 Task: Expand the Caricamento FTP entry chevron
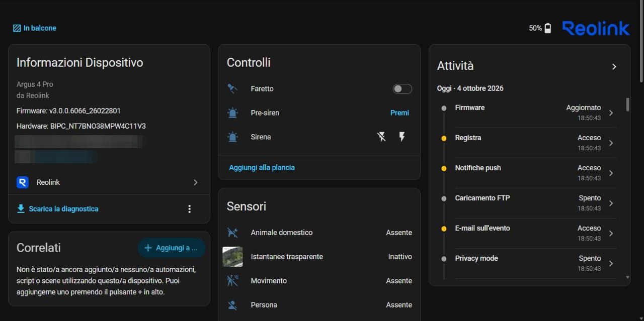(611, 203)
